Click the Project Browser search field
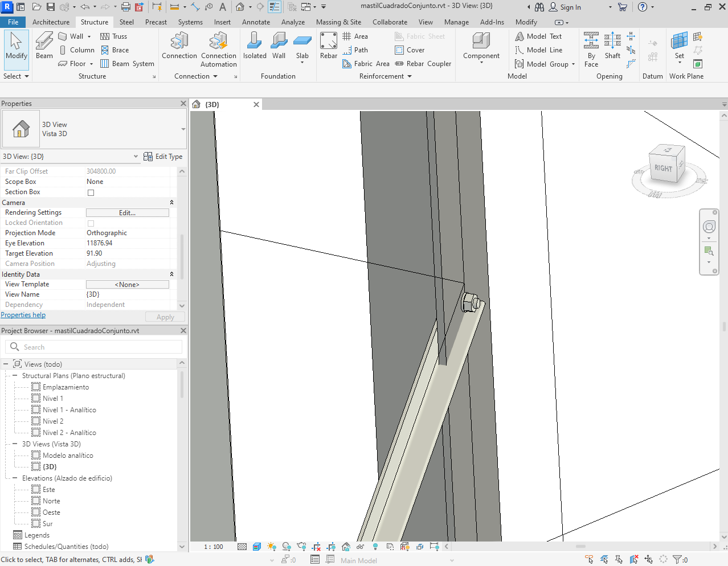Image resolution: width=728 pixels, height=566 pixels. click(94, 347)
